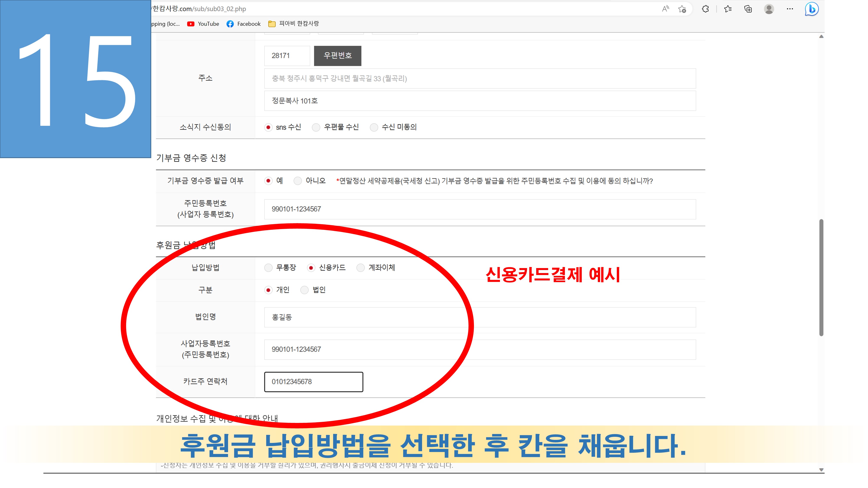Click the Read aloud icon in address bar
Screen dimensions: 868x488
pos(665,9)
